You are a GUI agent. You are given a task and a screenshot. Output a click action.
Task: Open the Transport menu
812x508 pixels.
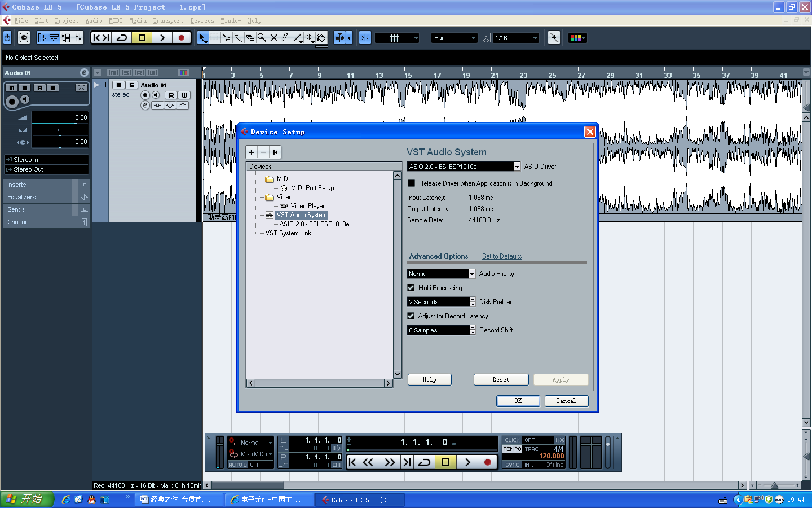point(168,21)
